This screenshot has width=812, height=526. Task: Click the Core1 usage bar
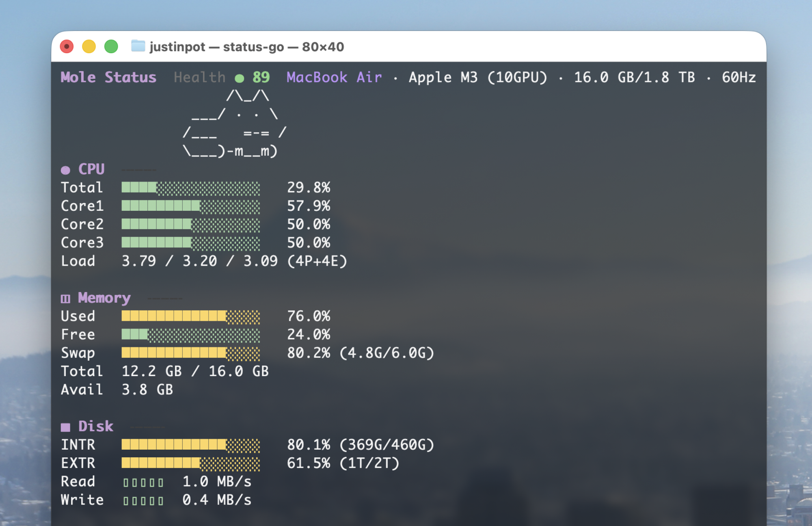point(191,206)
